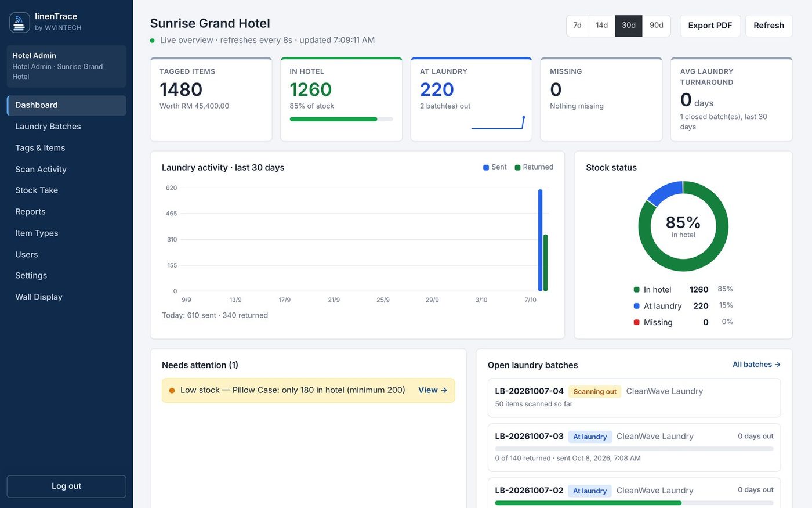This screenshot has width=812, height=508.
Task: Refresh the dashboard data
Action: point(768,26)
